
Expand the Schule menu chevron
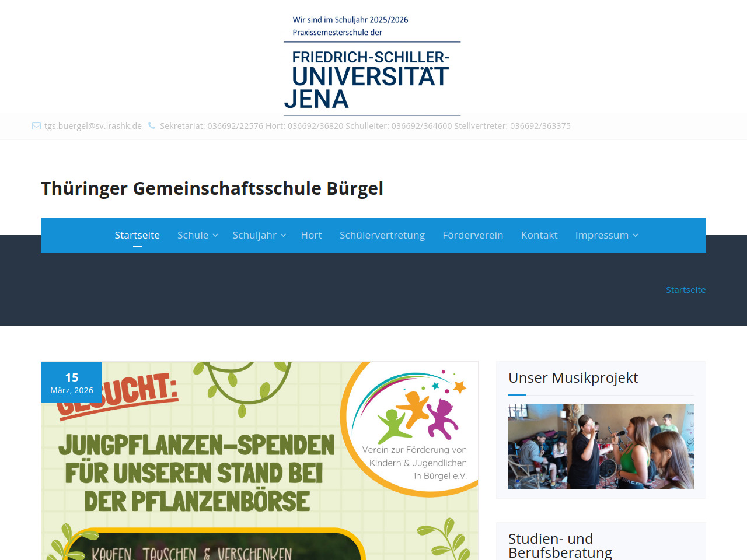(x=215, y=236)
